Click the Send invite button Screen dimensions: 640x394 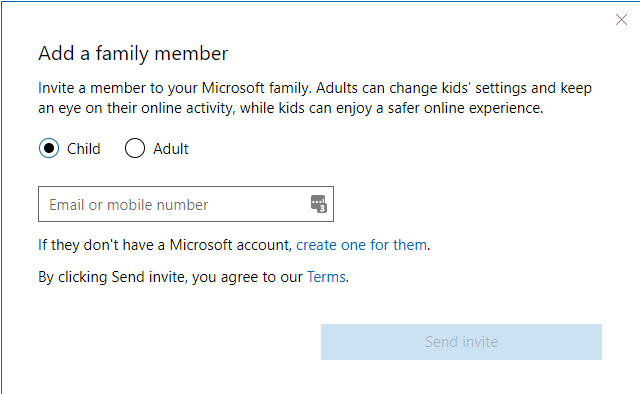point(461,342)
